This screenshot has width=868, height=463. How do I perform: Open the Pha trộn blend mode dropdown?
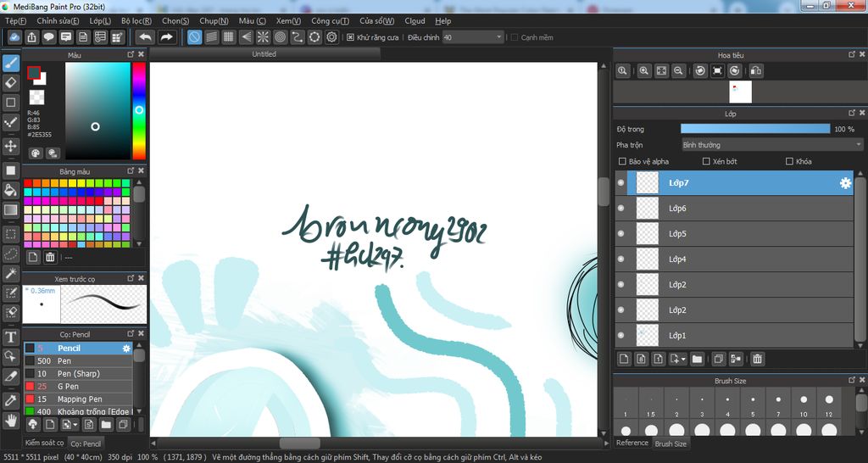click(x=771, y=145)
